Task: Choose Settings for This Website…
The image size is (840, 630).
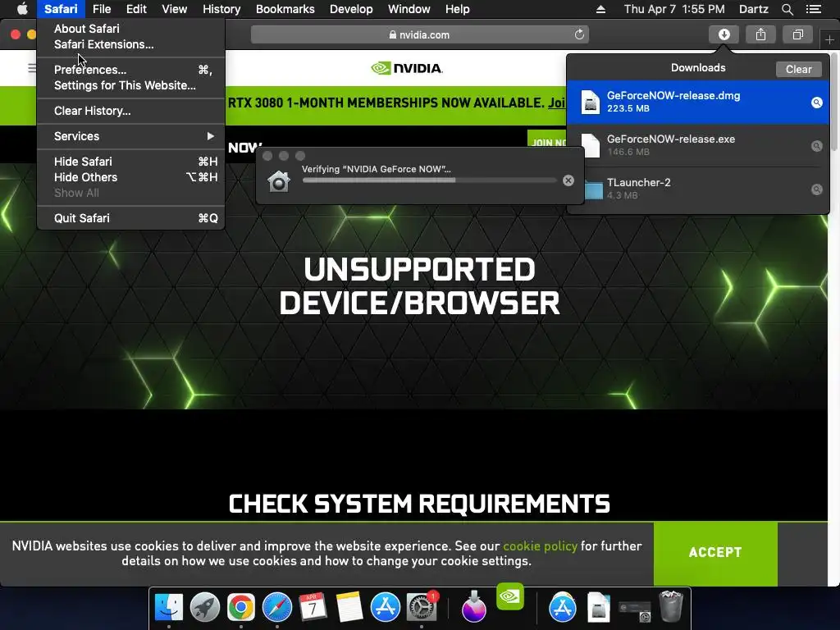Action: pos(130,85)
